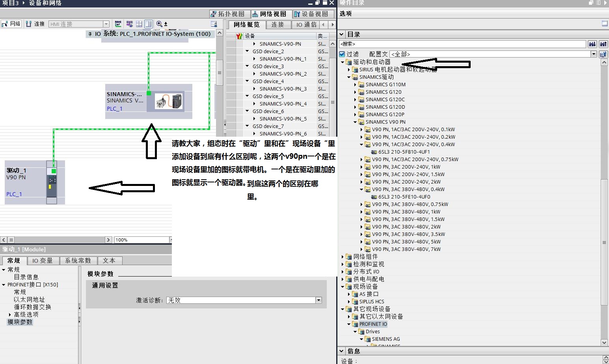
Task: Click the catalog search input field
Action: point(462,44)
